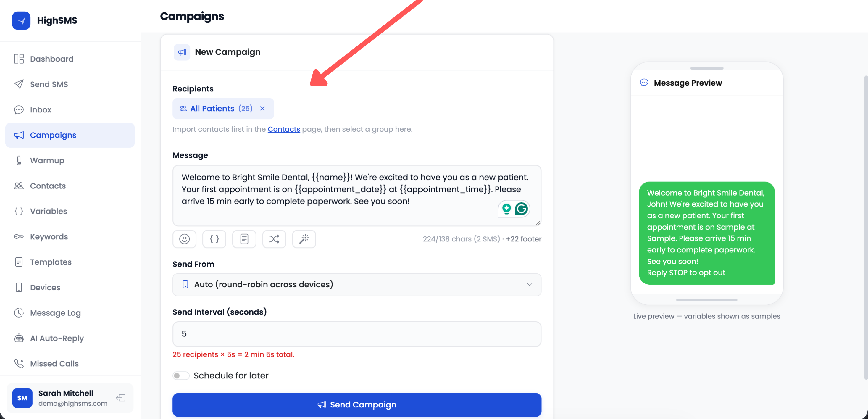Click the logout icon beside Sarah Mitchell

121,398
